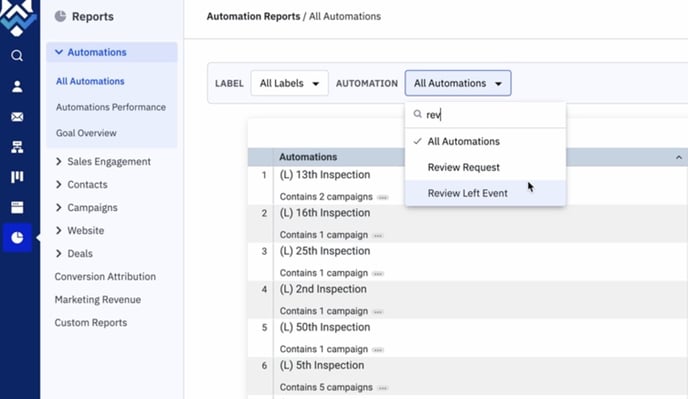Click the ellipsis after 16th Inspection campaign
The width and height of the screenshot is (688, 399).
click(x=377, y=235)
